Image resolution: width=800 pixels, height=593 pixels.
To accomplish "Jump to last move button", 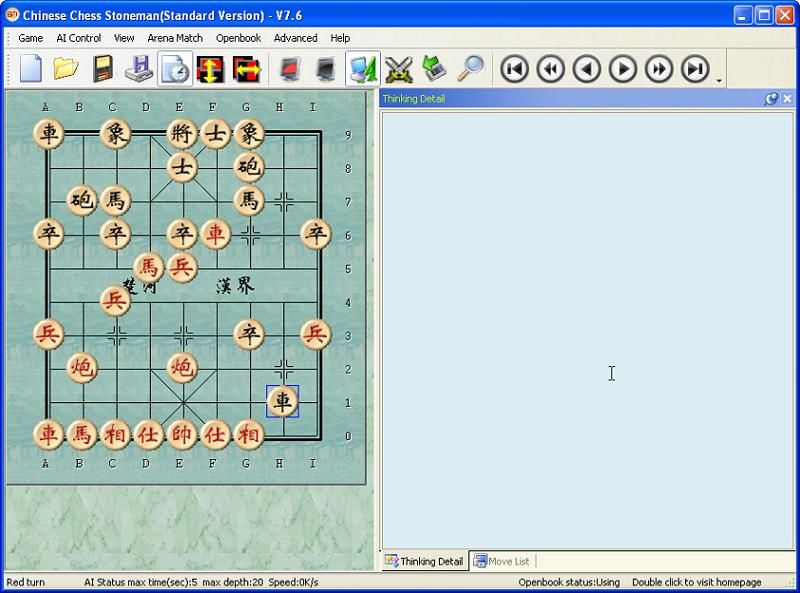I will click(695, 68).
